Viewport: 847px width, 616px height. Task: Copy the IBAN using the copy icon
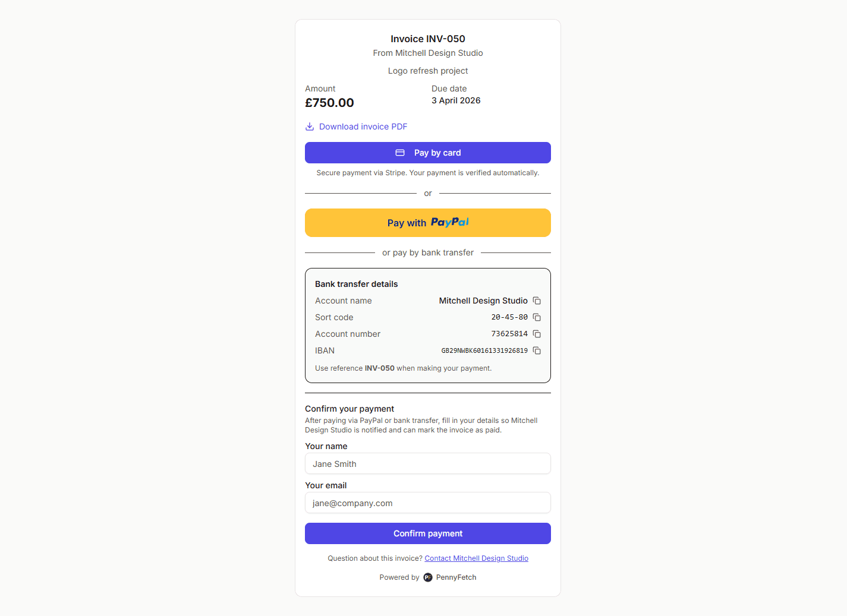pyautogui.click(x=537, y=350)
